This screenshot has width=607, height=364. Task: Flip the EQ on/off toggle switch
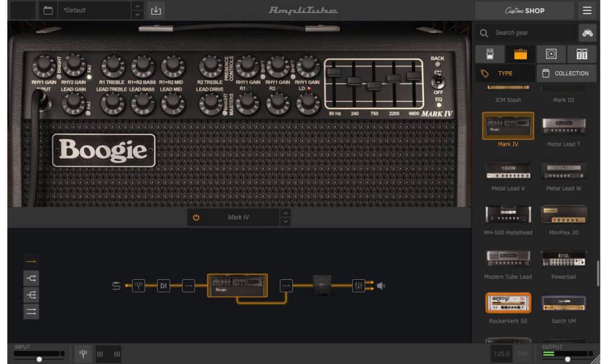438,81
